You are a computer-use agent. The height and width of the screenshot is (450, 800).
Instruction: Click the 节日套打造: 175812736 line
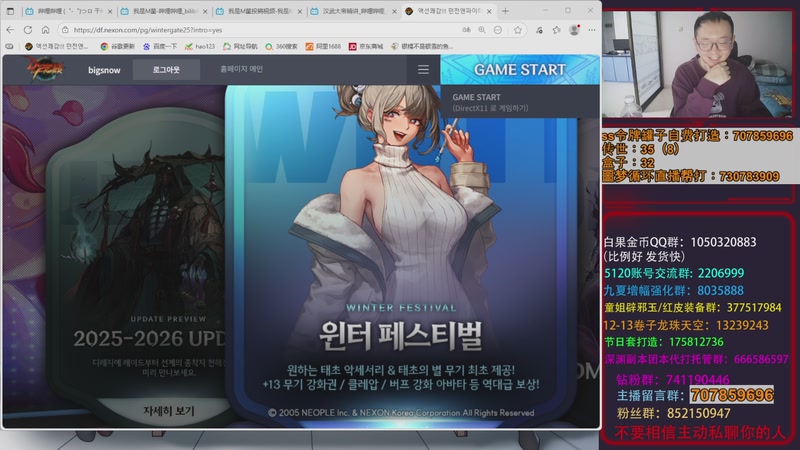664,341
